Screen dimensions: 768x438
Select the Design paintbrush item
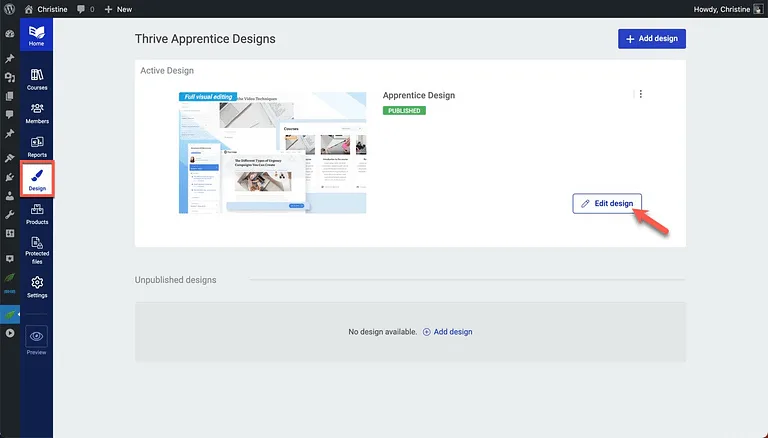pyautogui.click(x=37, y=180)
